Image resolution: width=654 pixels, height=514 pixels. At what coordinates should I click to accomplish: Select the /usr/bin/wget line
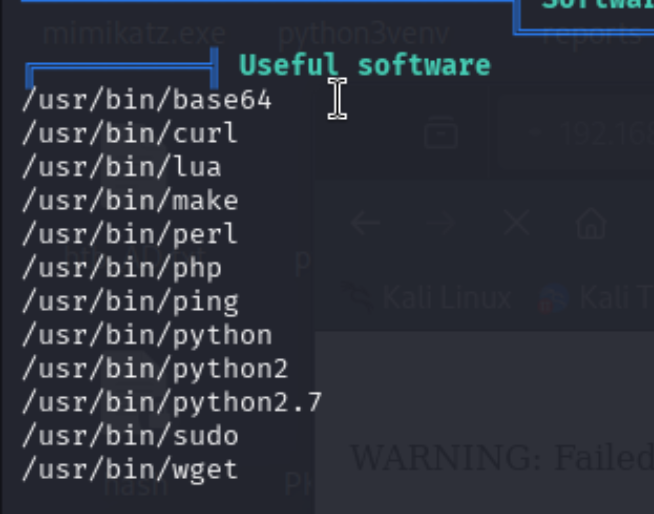pos(130,470)
